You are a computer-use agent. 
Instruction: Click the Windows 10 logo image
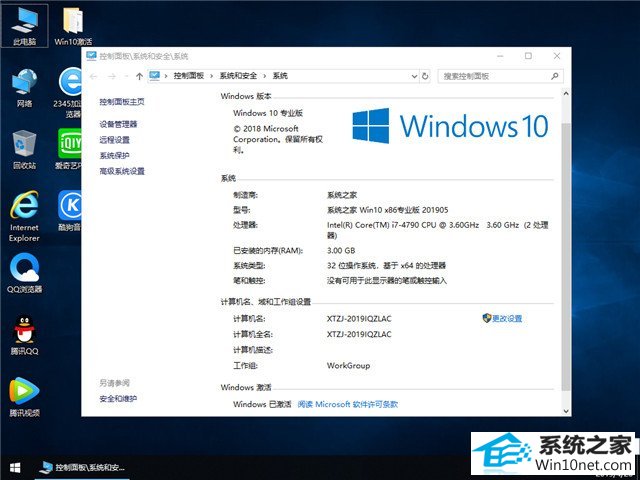pos(450,126)
